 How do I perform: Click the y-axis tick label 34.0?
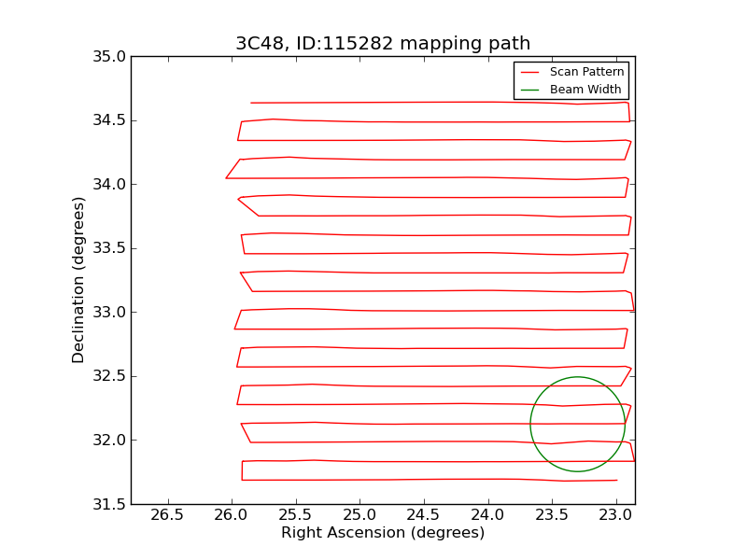pyautogui.click(x=109, y=184)
